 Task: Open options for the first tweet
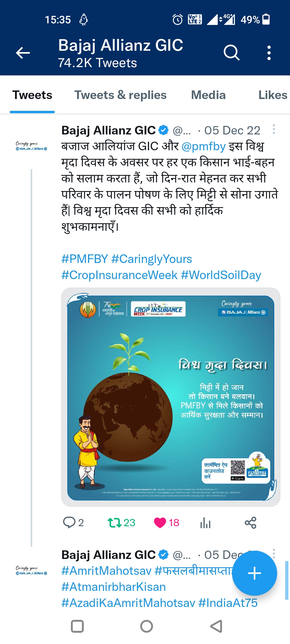274,129
